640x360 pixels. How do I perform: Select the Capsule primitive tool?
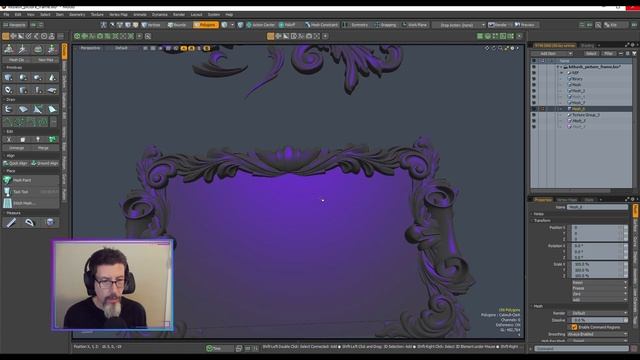coord(38,77)
